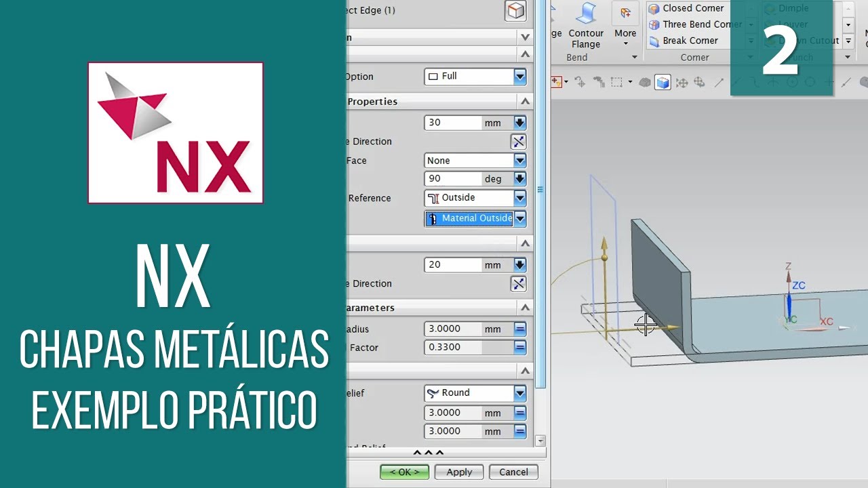Select the Closed Corner tool
This screenshot has width=868, height=488.
(686, 8)
